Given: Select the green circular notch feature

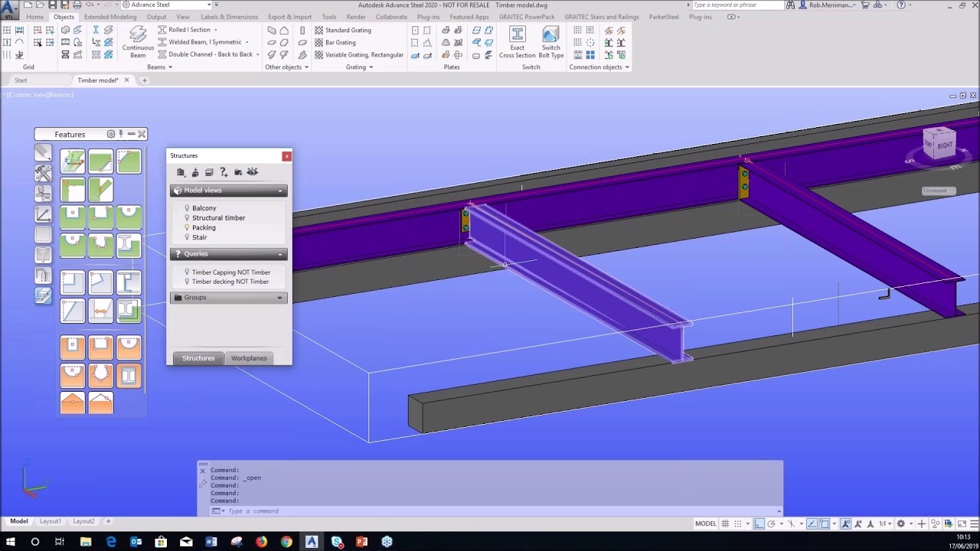Looking at the screenshot, I should coord(129,217).
